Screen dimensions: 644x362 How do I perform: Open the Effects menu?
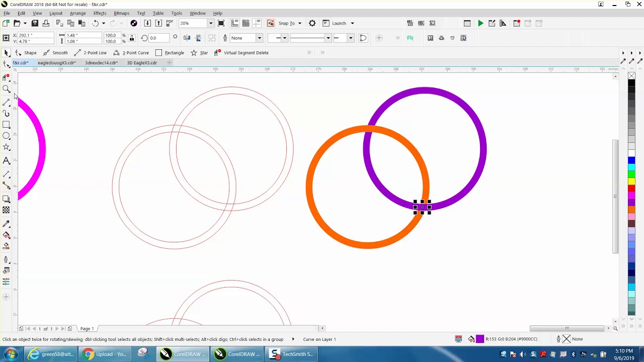100,13
